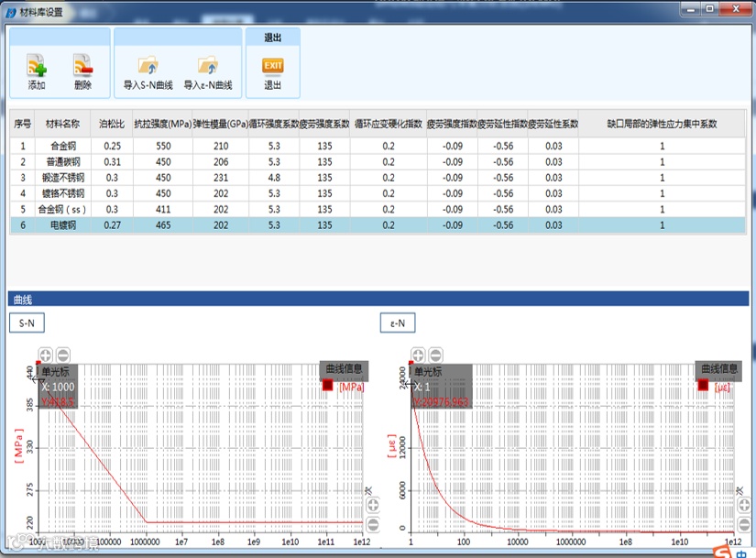Zoom in ε-N chart with top plus icon
The width and height of the screenshot is (756, 558).
click(x=418, y=356)
